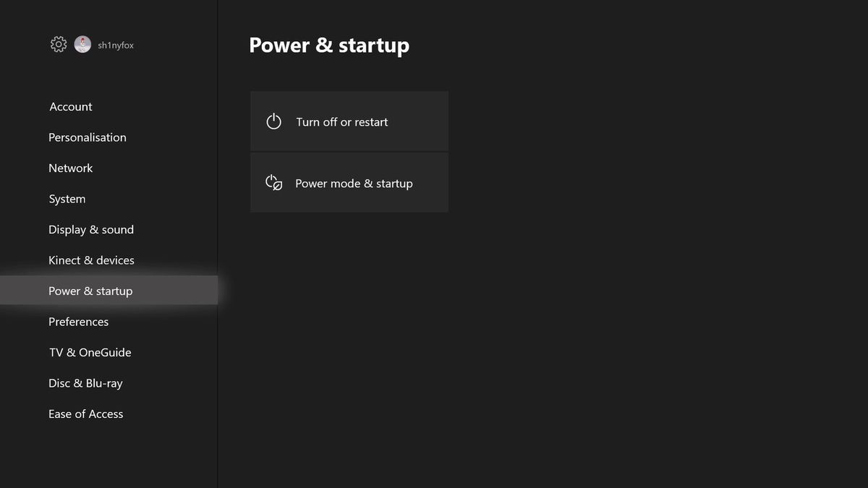868x488 pixels.
Task: Click the power symbol on Turn off tile
Action: 273,121
